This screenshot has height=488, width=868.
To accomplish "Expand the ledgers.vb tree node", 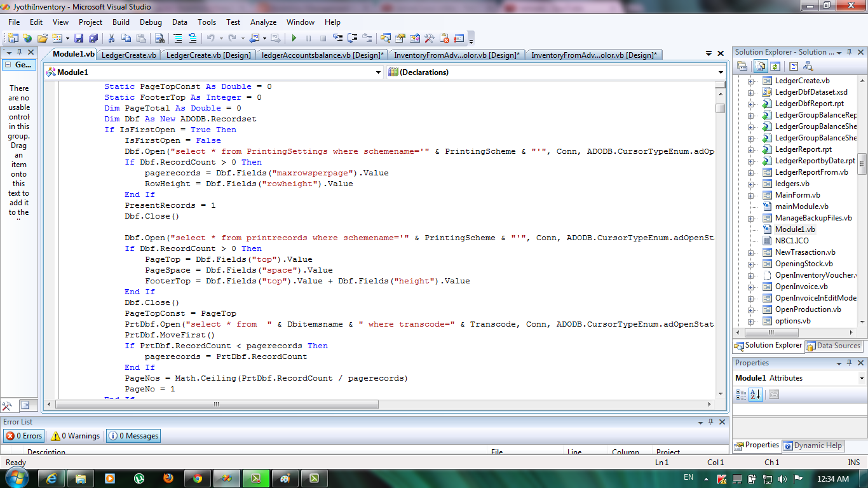I will click(752, 184).
